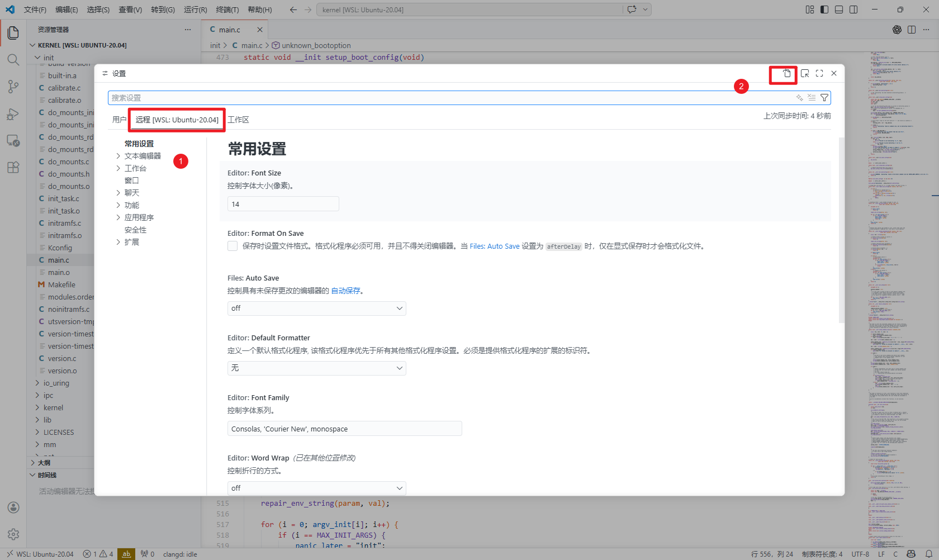Click the Font Family input field
This screenshot has width=939, height=560.
344,429
